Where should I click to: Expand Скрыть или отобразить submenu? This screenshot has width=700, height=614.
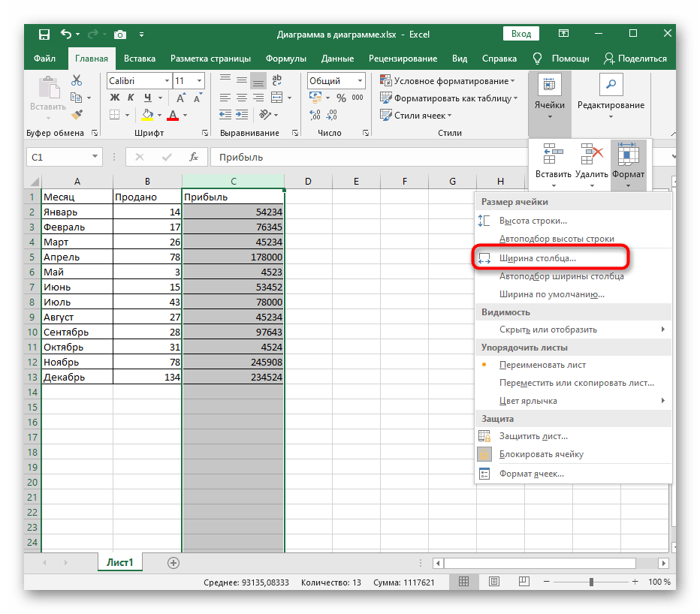[573, 330]
